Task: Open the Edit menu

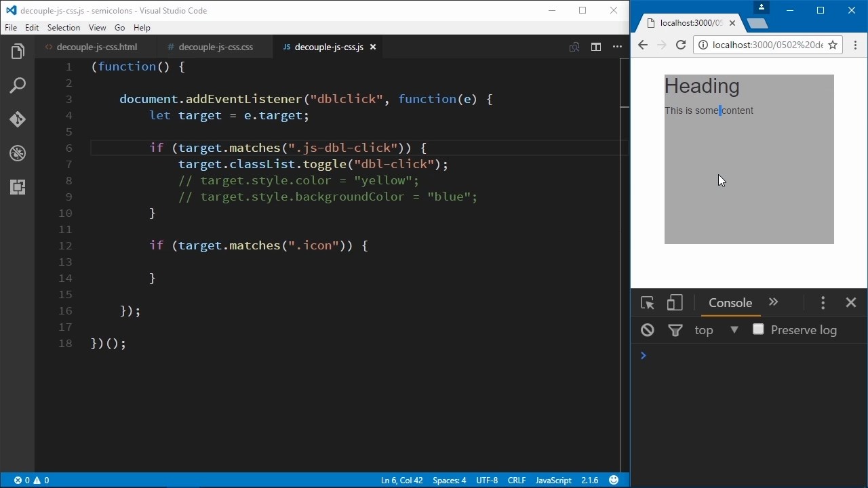Action: point(32,28)
